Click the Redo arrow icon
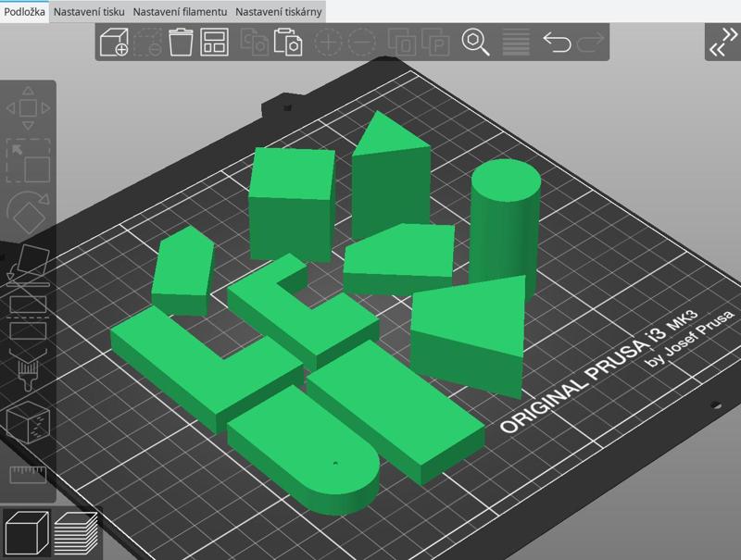 (590, 42)
